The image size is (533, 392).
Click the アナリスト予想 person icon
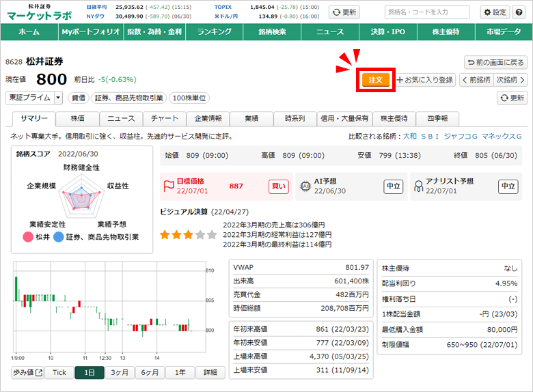pyautogui.click(x=418, y=186)
